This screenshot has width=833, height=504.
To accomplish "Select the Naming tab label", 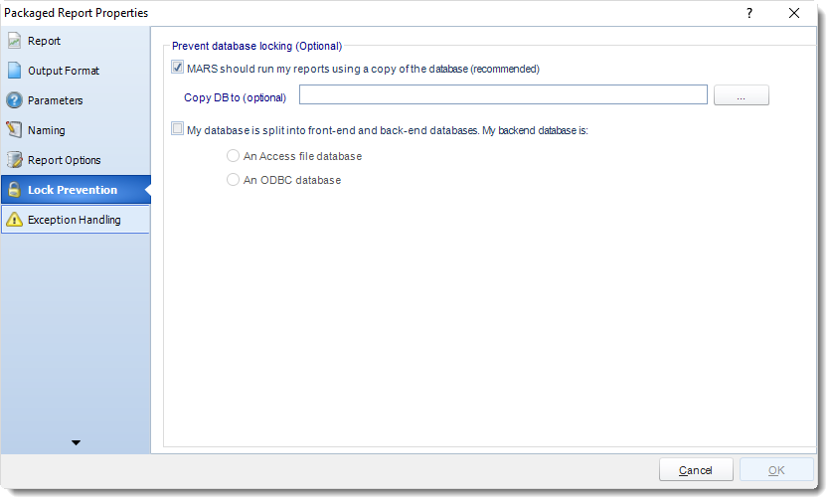I will tap(46, 130).
